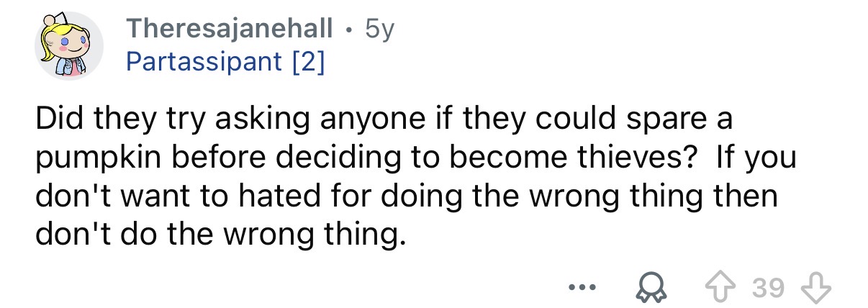Click the "[2]" count in the flair
The width and height of the screenshot is (868, 308).
click(309, 63)
